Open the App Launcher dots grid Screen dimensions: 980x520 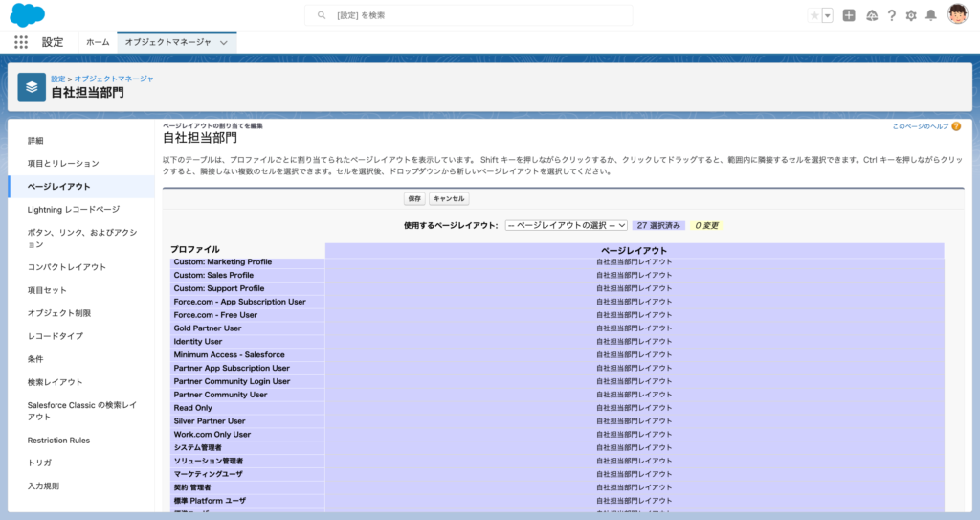click(x=21, y=42)
